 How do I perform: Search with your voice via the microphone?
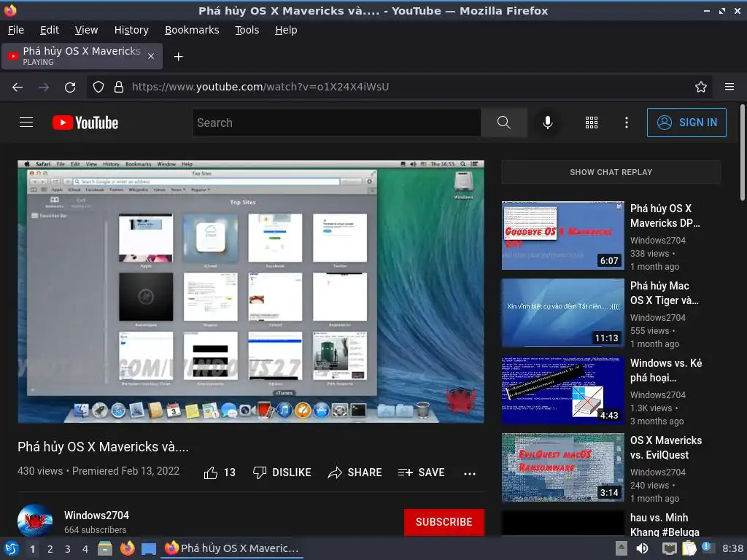pos(548,122)
